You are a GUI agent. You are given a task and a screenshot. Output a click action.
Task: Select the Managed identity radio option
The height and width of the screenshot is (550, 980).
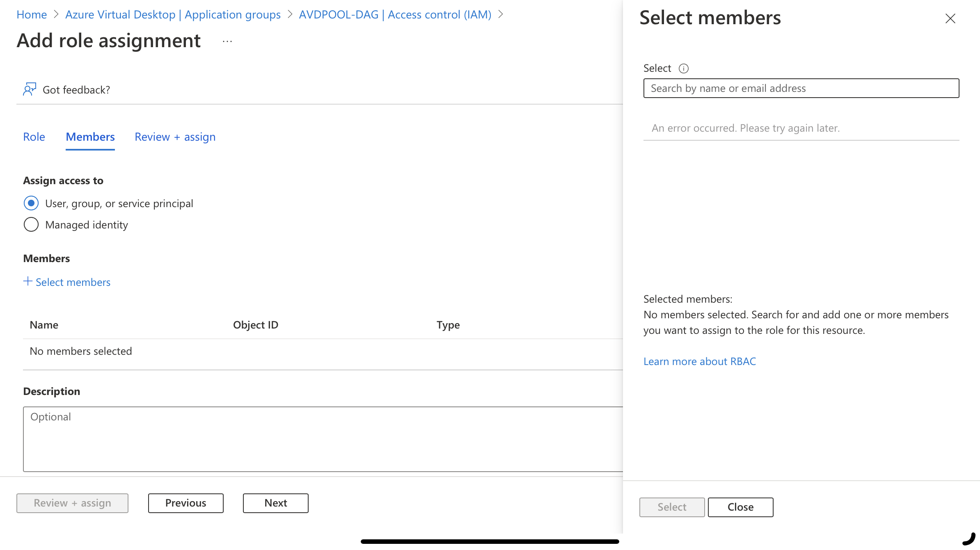click(31, 225)
